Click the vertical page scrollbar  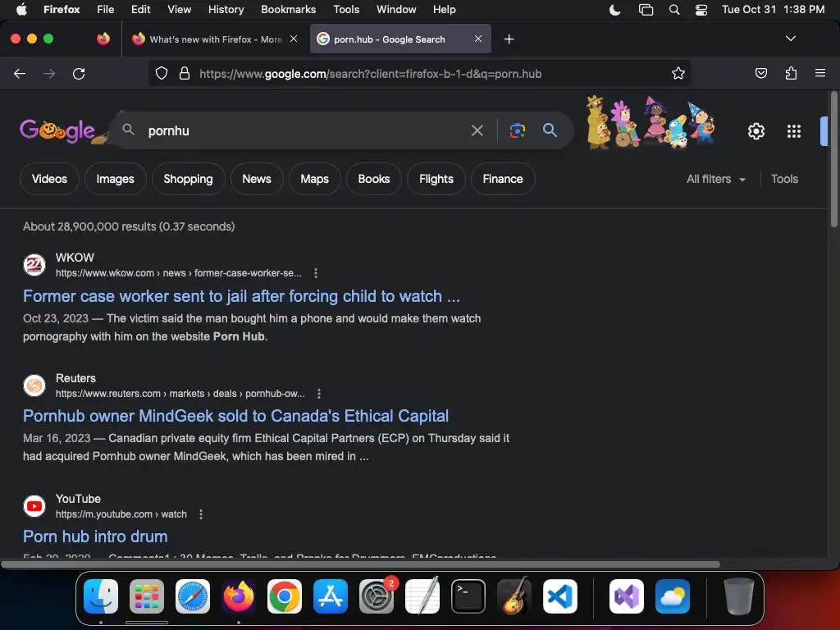[833, 160]
